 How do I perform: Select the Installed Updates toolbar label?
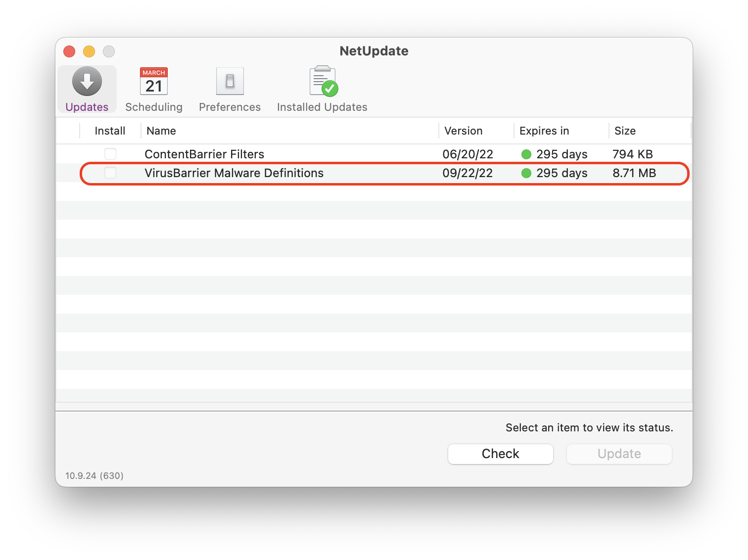coord(322,107)
